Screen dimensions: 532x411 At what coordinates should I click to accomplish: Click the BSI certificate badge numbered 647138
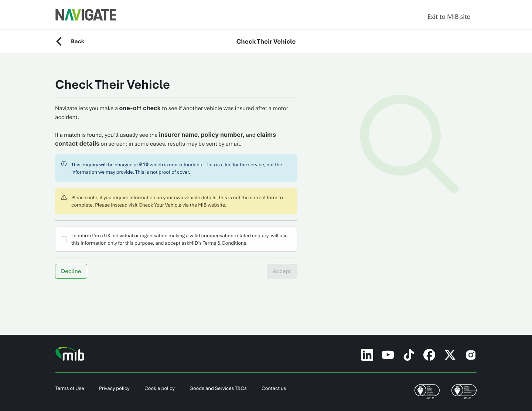[427, 392]
